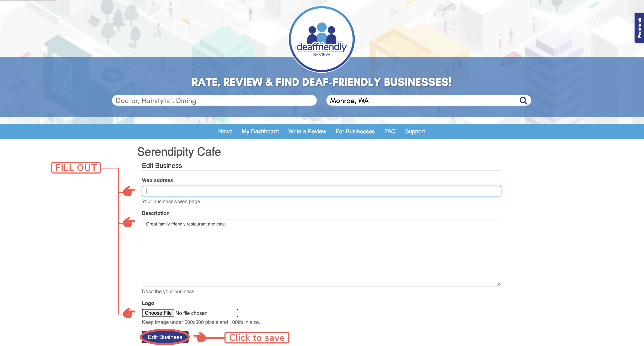Click the magnifying glass search icon

[x=523, y=101]
